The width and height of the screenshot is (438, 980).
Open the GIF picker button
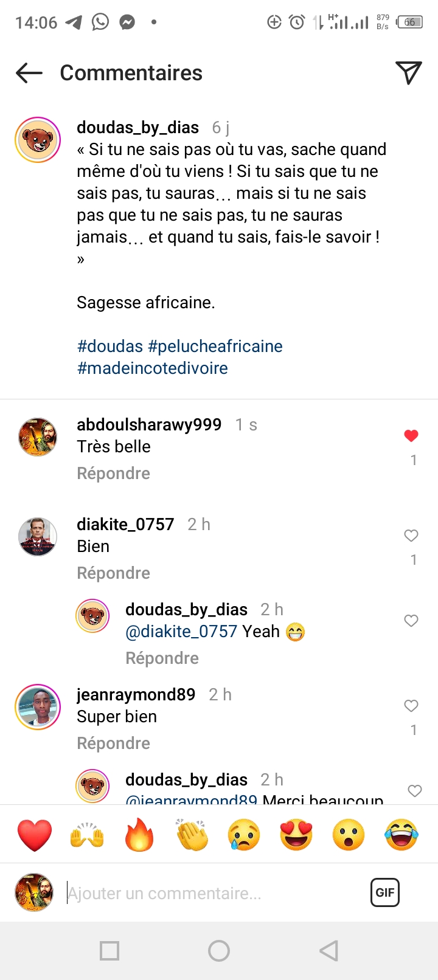click(385, 892)
